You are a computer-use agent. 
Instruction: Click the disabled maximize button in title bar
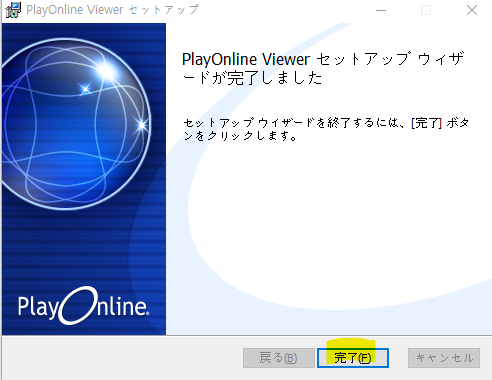pos(426,10)
